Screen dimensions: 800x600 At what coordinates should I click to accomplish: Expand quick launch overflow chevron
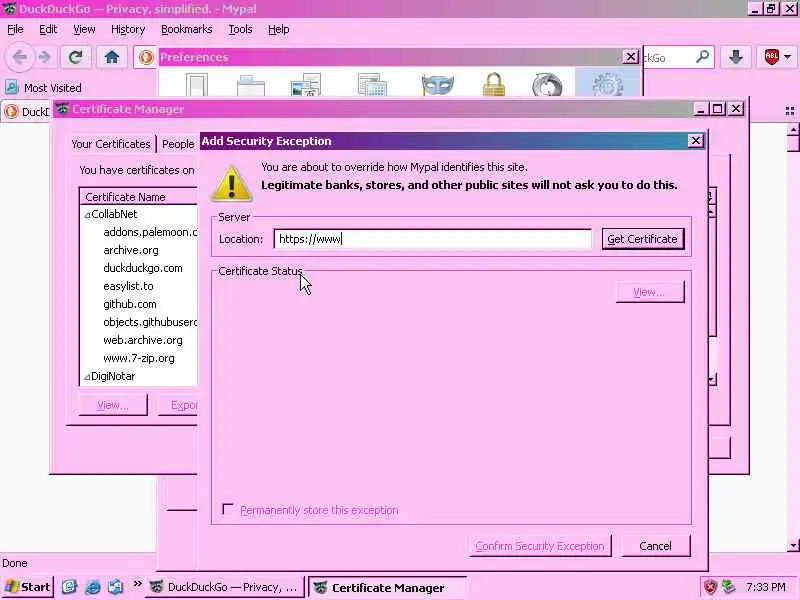tap(137, 584)
